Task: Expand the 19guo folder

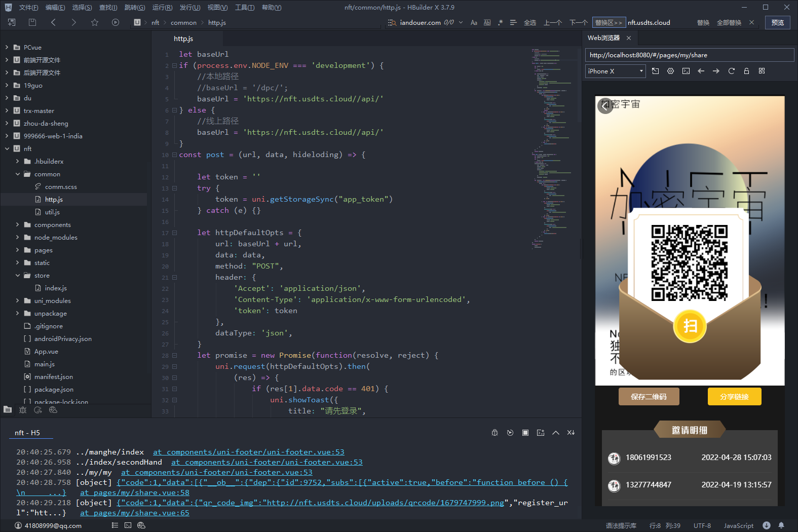Action: [x=7, y=85]
